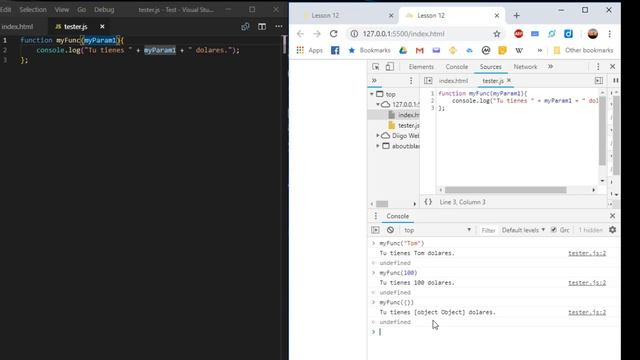The width and height of the screenshot is (640, 360).
Task: Click the inspect element picker icon
Action: [376, 67]
